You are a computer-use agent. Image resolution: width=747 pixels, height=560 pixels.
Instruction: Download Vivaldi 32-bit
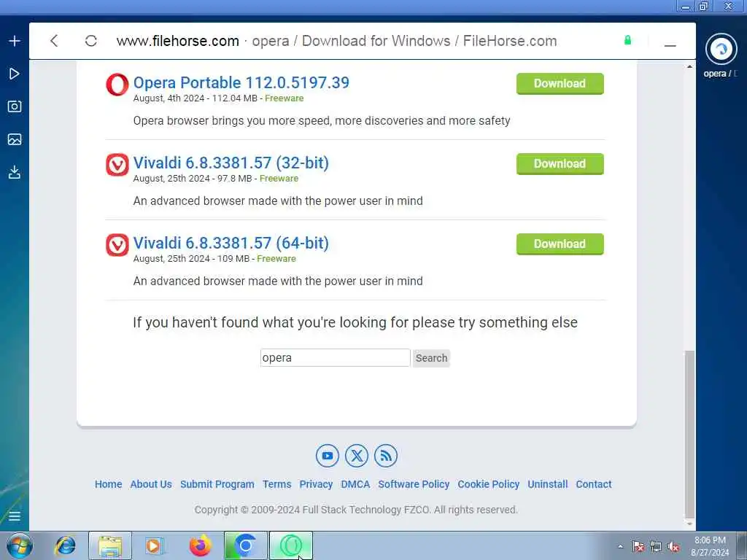pos(560,164)
